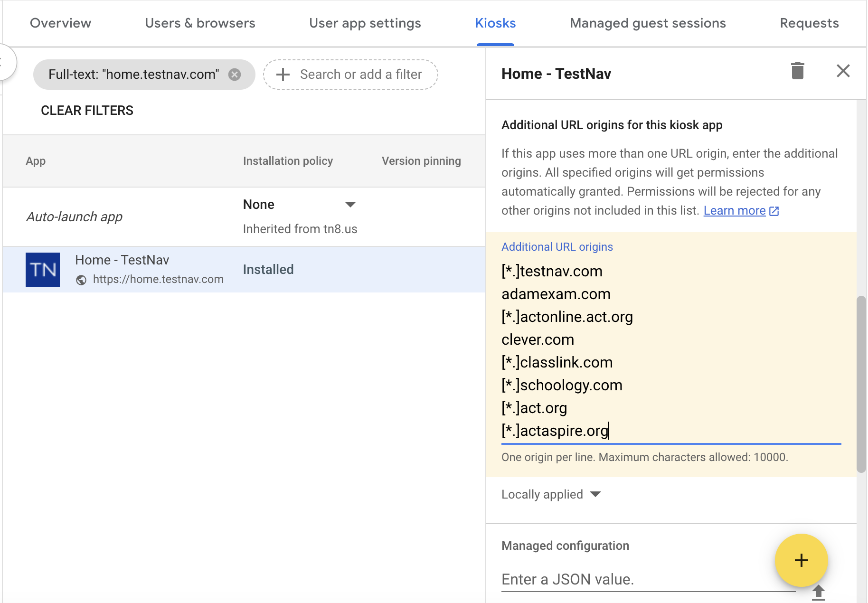The width and height of the screenshot is (868, 603).
Task: Open the Learn more link
Action: [x=735, y=210]
